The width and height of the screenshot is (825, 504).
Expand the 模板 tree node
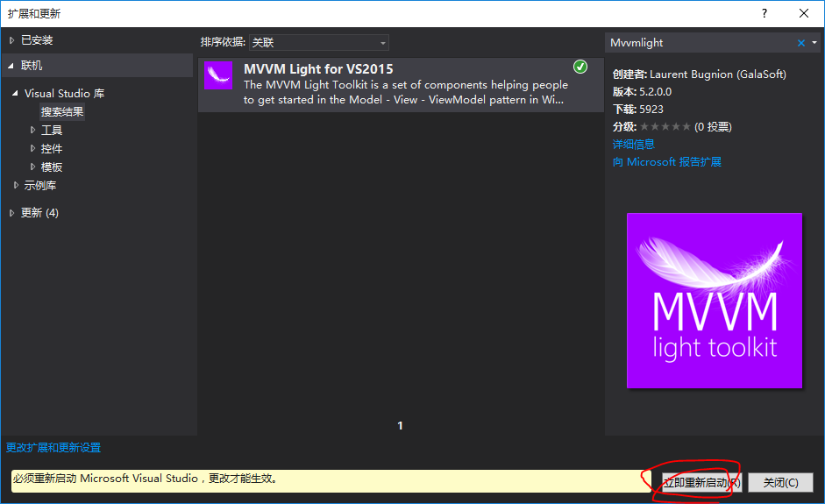32,167
